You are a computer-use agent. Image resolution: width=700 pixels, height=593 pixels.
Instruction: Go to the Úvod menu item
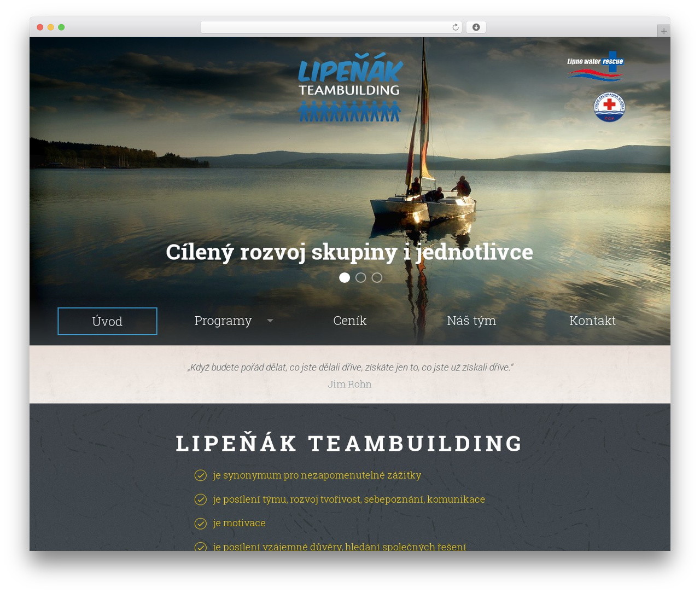click(x=107, y=321)
